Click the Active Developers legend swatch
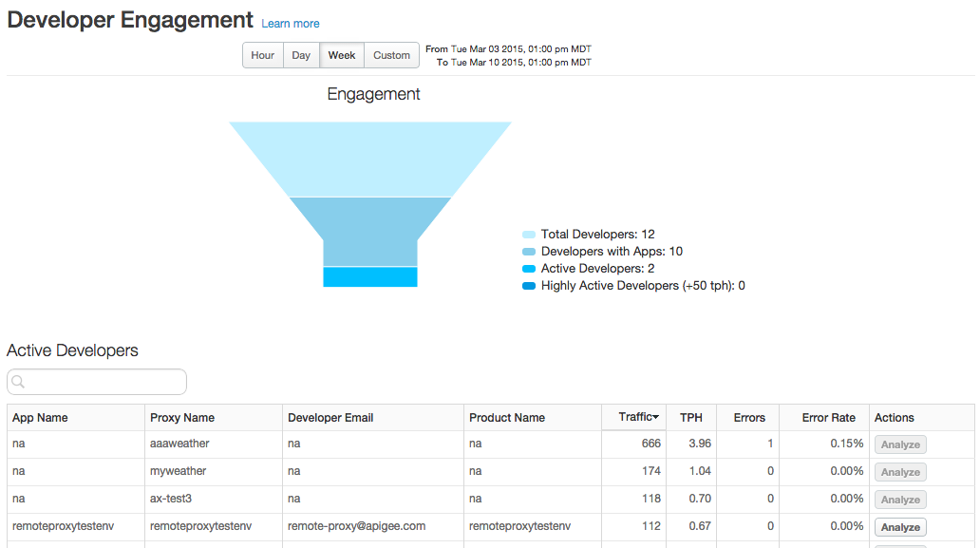 [x=529, y=269]
